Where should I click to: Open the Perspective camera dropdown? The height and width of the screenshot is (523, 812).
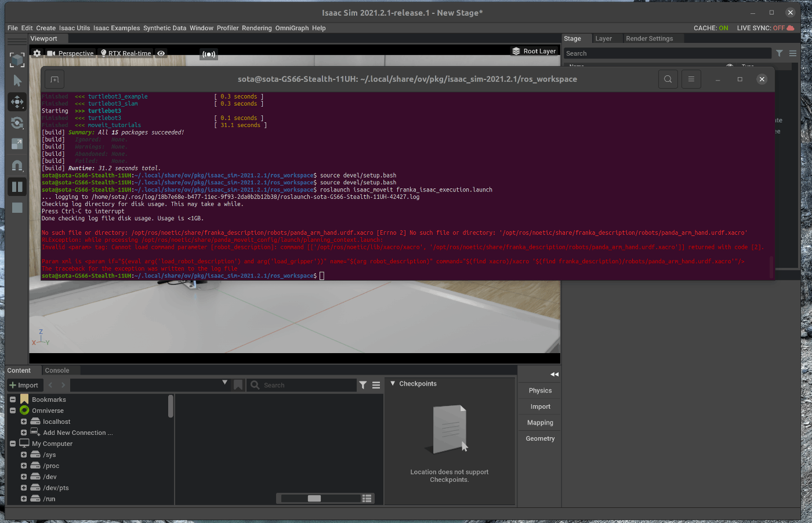(71, 53)
